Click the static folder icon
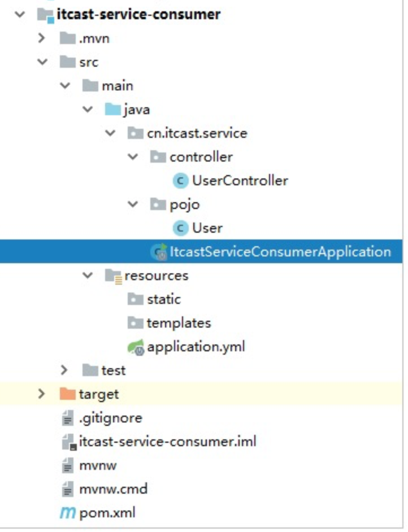The height and width of the screenshot is (532, 408). (x=136, y=299)
